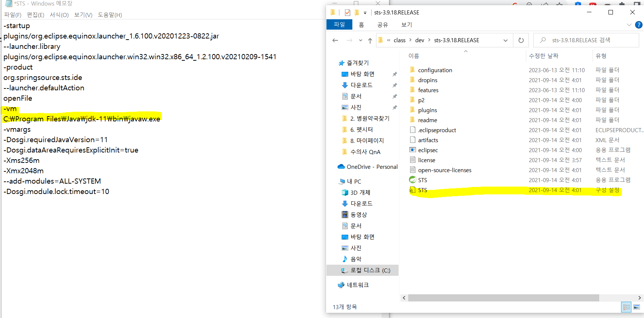Screen dimensions: 644x318
Task: Select 내 PC in navigation pane
Action: point(354,181)
